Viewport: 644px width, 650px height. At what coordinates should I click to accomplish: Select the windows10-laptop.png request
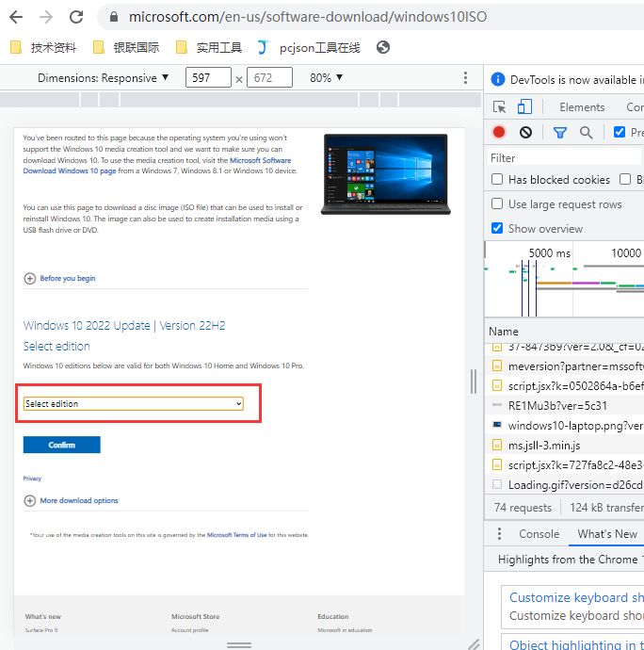coord(564,425)
